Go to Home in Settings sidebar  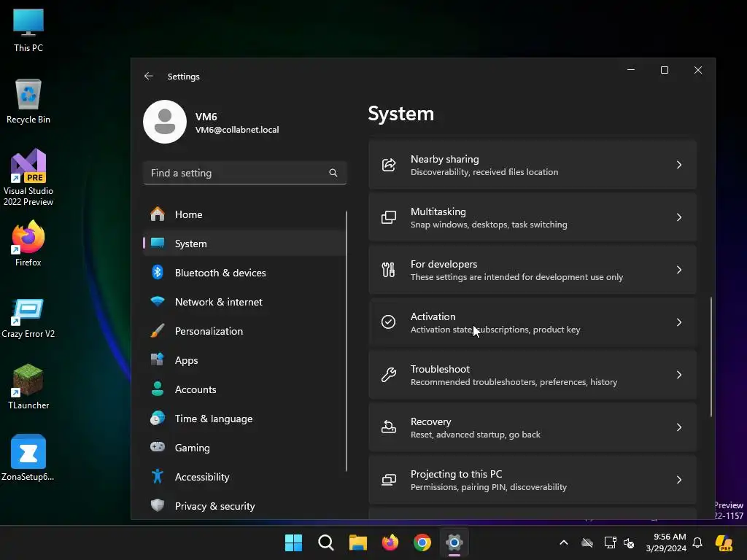click(x=244, y=214)
